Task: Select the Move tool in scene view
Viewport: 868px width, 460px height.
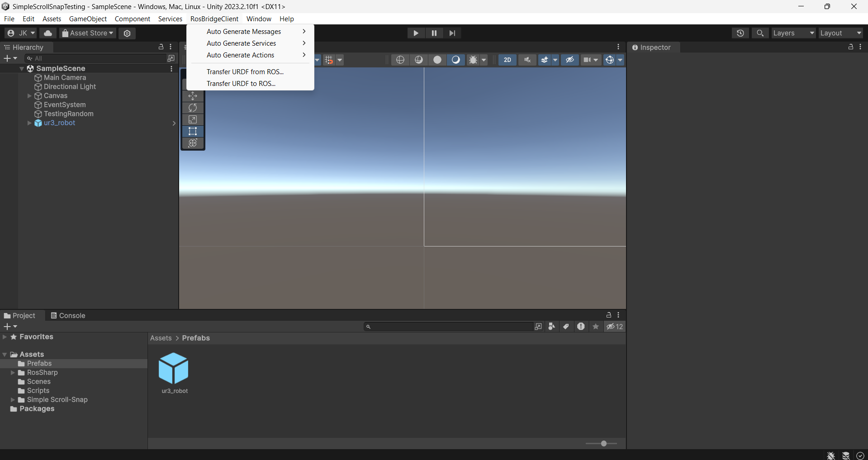Action: (193, 96)
